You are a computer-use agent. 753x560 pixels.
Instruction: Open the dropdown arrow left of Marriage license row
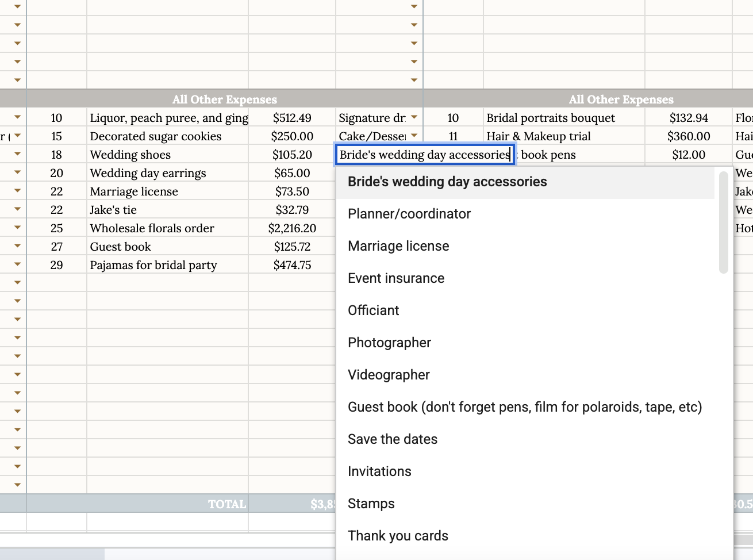coord(17,191)
